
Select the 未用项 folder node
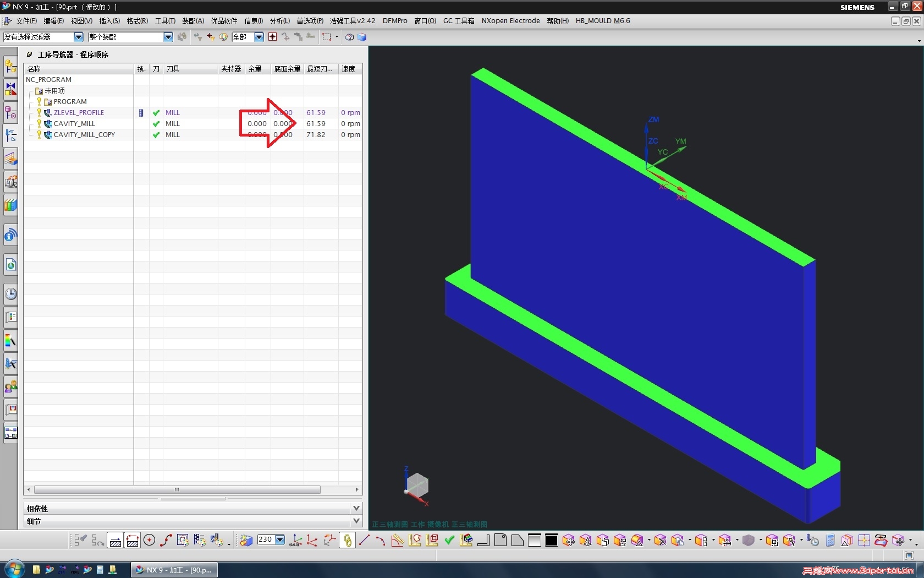point(54,91)
